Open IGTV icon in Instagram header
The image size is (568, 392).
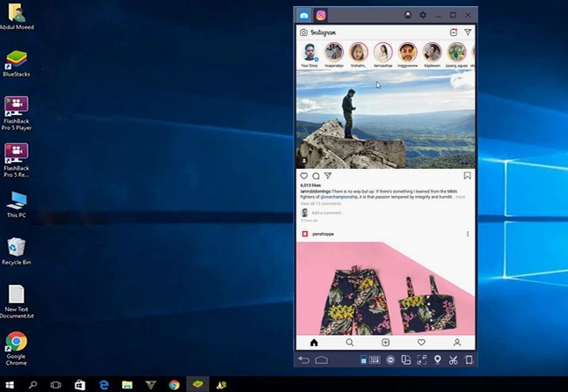point(454,33)
